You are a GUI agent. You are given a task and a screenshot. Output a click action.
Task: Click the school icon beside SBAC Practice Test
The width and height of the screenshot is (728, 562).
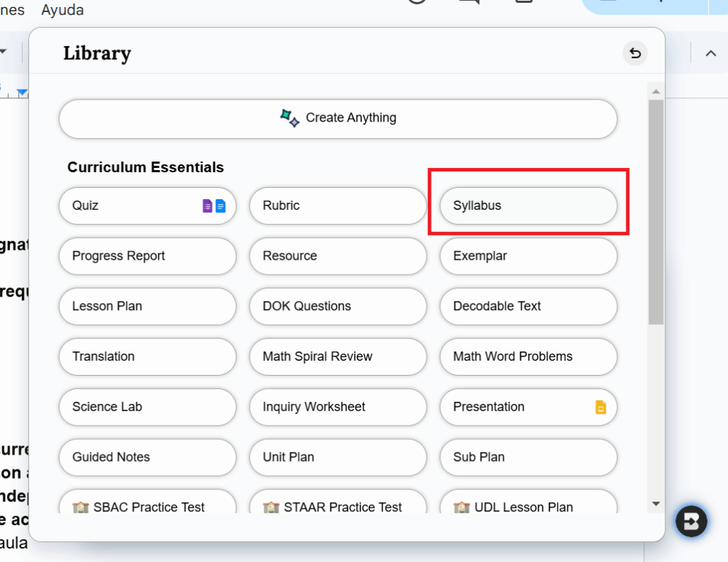pos(80,507)
